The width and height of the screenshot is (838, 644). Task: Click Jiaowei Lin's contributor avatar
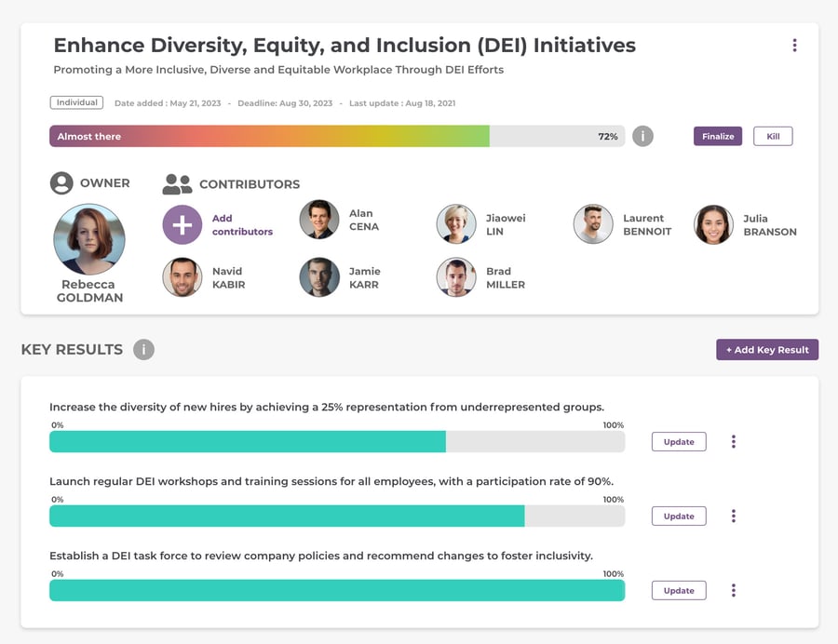[456, 223]
